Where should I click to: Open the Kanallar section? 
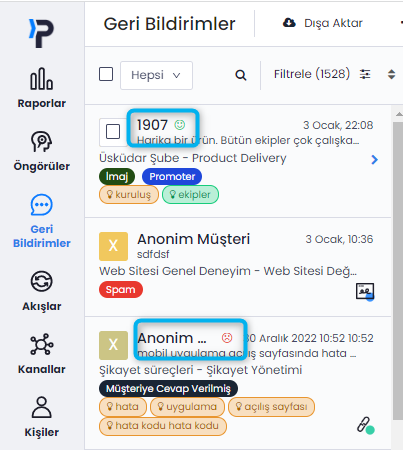tap(42, 354)
